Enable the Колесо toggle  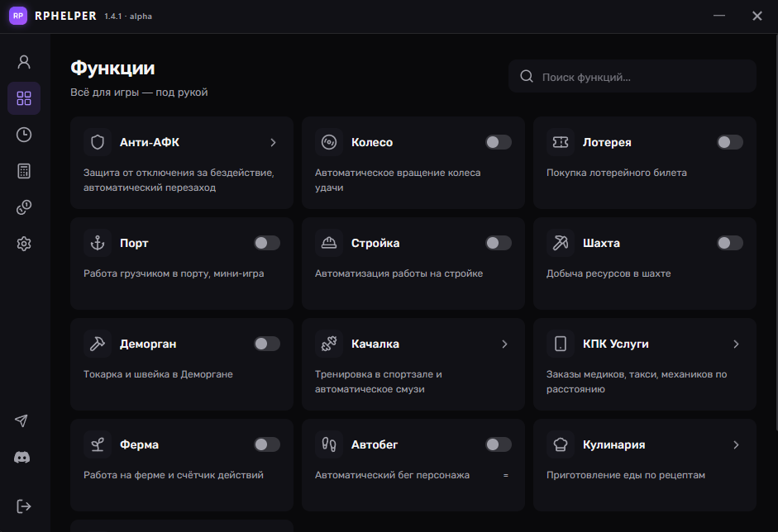pyautogui.click(x=499, y=142)
